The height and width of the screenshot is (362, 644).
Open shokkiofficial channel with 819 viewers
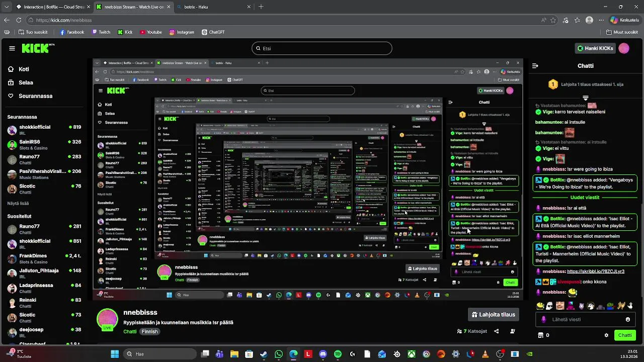tap(44, 130)
